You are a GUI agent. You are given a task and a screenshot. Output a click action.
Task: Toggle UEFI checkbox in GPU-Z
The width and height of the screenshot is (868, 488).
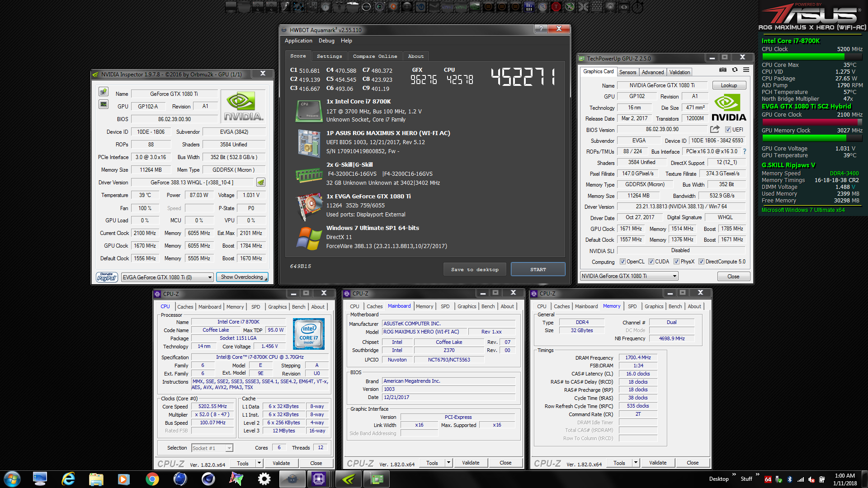[728, 130]
